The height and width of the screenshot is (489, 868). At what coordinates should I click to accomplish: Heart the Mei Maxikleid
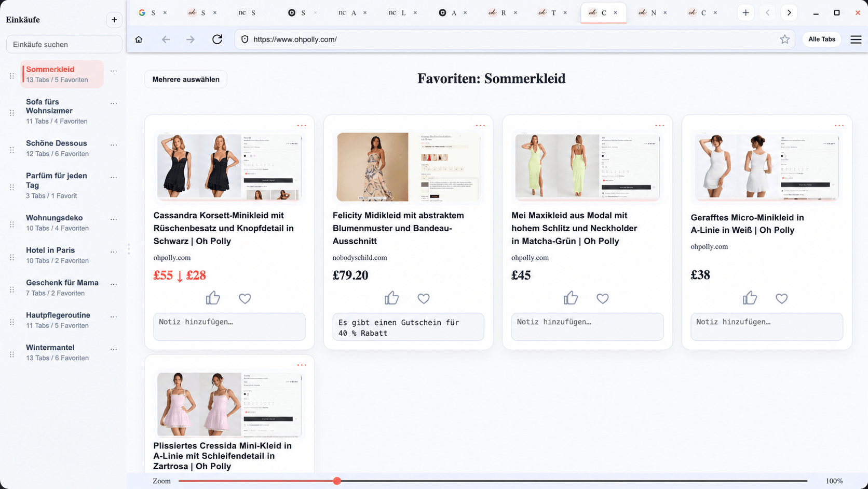click(x=602, y=298)
